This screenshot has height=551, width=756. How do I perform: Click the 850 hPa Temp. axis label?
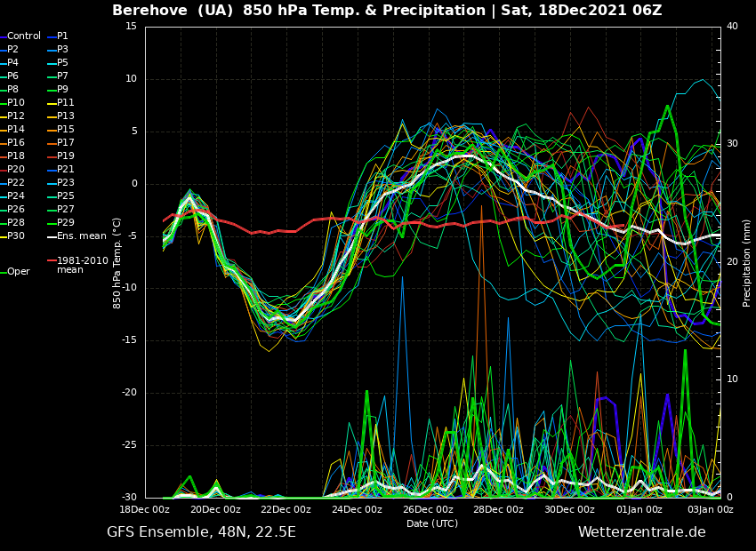(x=117, y=263)
